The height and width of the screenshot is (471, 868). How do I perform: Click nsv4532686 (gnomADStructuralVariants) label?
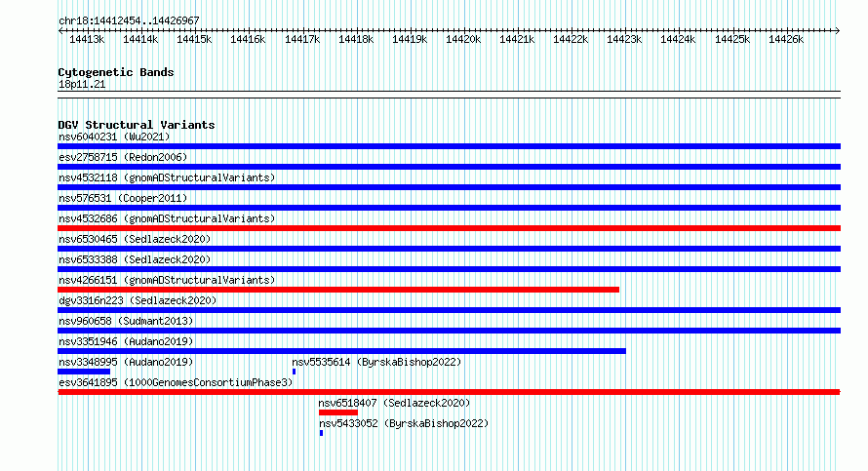[x=167, y=218]
